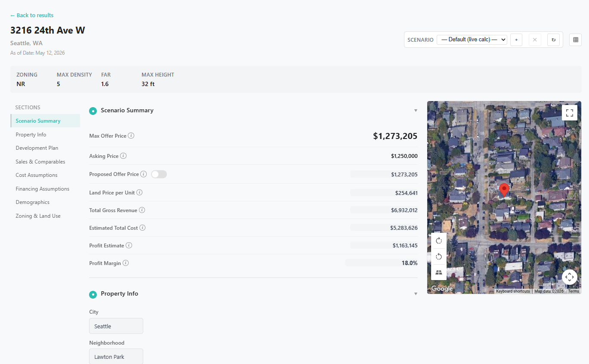The width and height of the screenshot is (589, 364).
Task: Click the Map data ©2026 attribution
Action: pyautogui.click(x=549, y=291)
